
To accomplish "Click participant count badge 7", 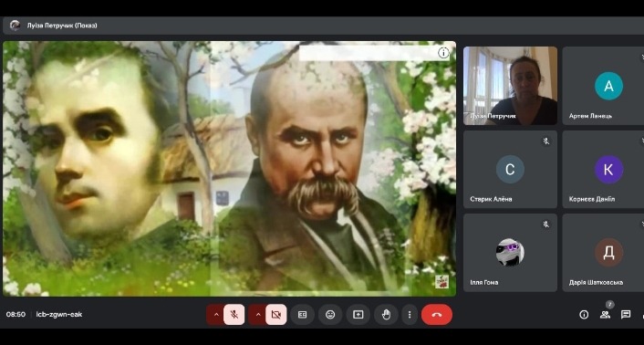I will pyautogui.click(x=610, y=304).
